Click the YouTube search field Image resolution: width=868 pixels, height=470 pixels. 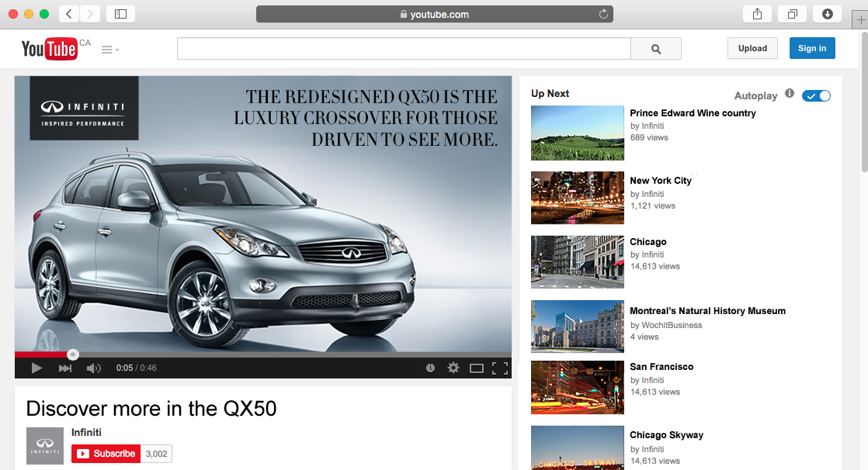tap(404, 49)
